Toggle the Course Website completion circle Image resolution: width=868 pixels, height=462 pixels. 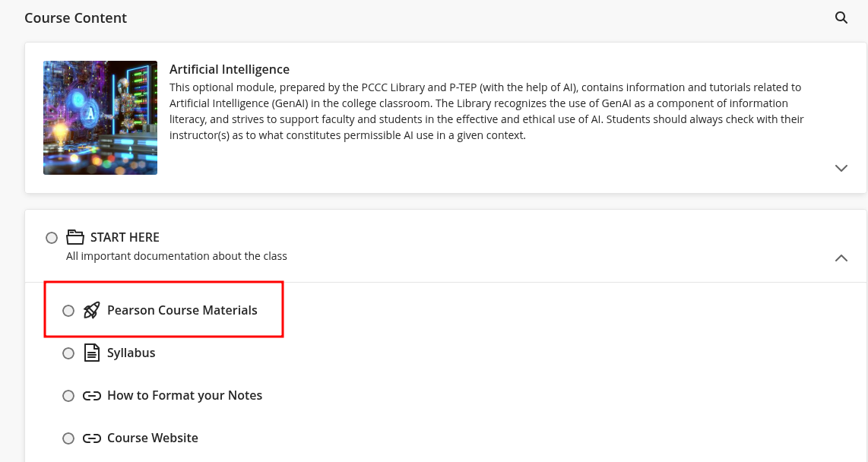(68, 438)
